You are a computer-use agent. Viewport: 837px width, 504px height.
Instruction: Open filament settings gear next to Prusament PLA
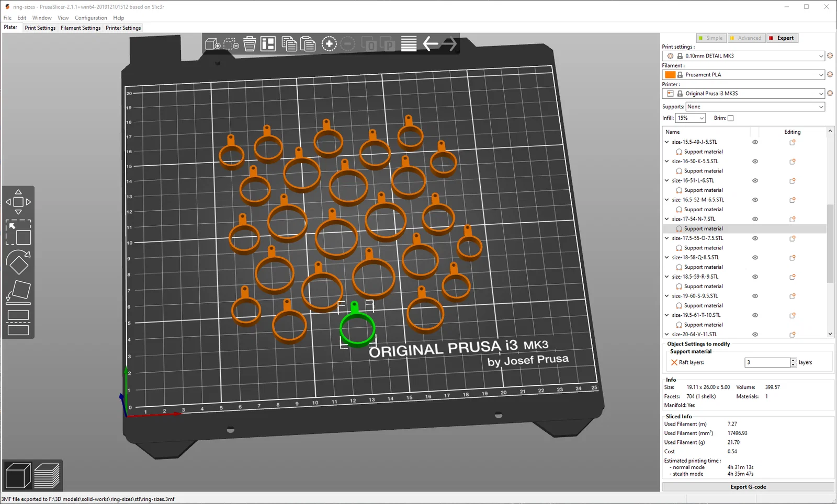pyautogui.click(x=830, y=74)
